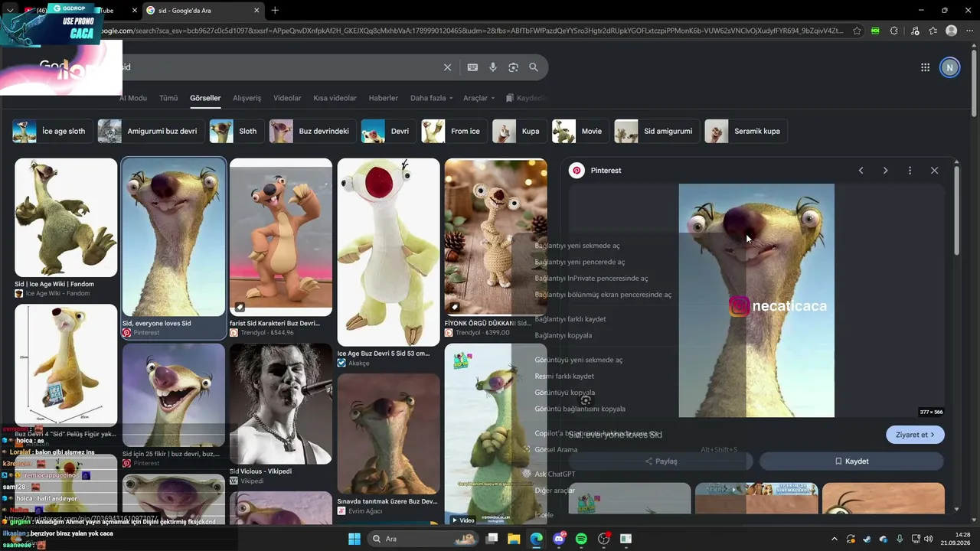Viewport: 980px width, 551px height.
Task: Start voice search with the microphone icon
Action: [x=493, y=67]
